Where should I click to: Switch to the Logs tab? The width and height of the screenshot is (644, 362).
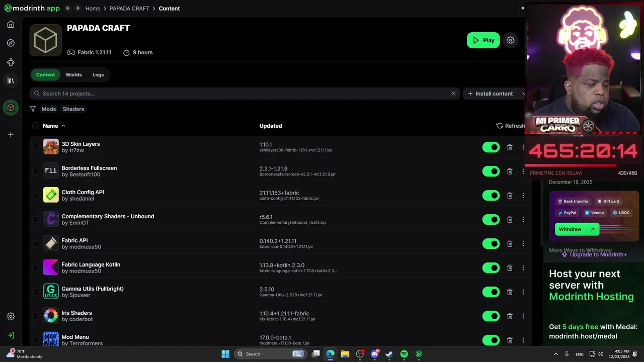coord(98,75)
